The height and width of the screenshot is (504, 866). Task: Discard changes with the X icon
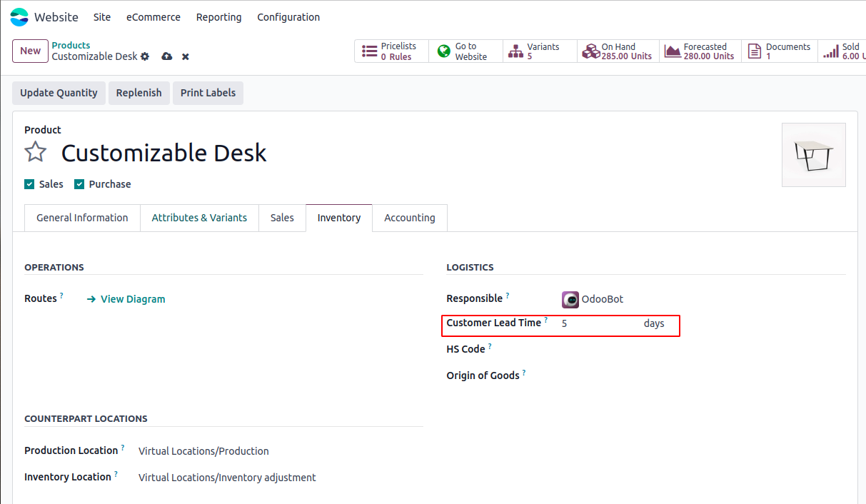point(186,56)
